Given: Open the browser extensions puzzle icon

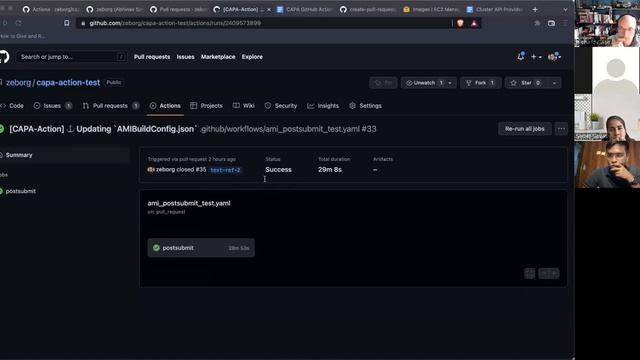Looking at the screenshot, I should pos(537,23).
